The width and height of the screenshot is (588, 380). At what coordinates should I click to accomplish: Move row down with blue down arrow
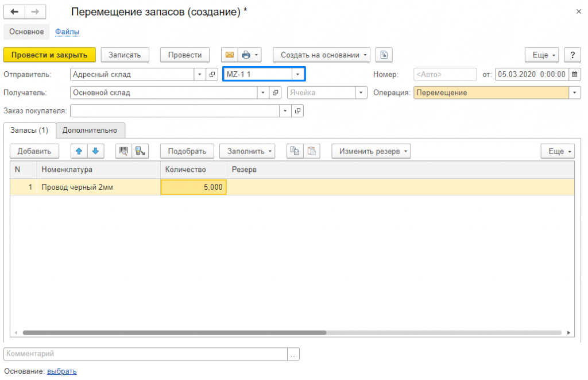(x=96, y=151)
